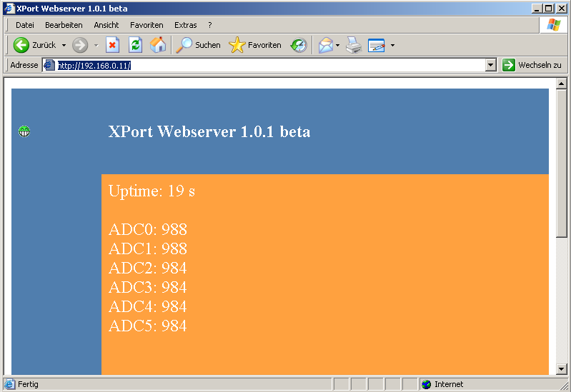Open the history clock icon
The image size is (571, 392).
click(299, 45)
